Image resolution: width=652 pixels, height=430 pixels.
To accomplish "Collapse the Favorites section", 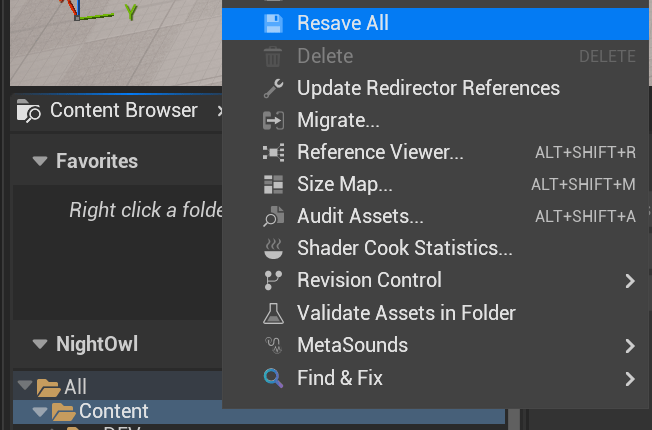I will click(x=40, y=161).
